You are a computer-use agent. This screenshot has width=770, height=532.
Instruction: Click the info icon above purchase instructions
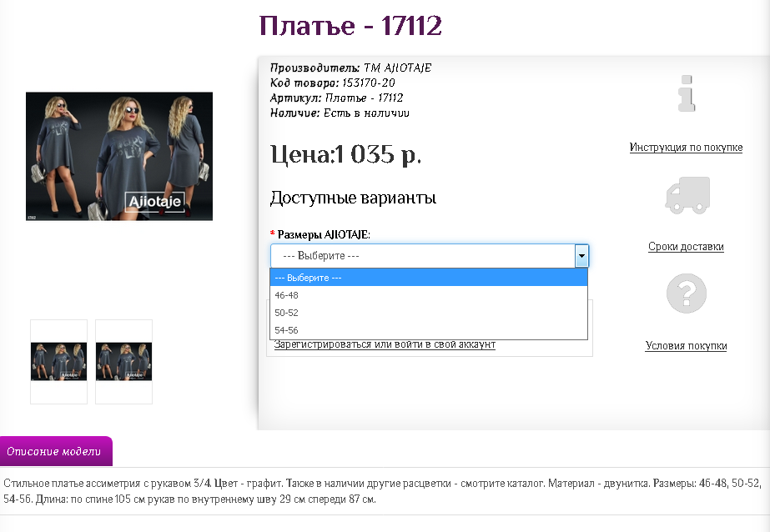tap(687, 93)
